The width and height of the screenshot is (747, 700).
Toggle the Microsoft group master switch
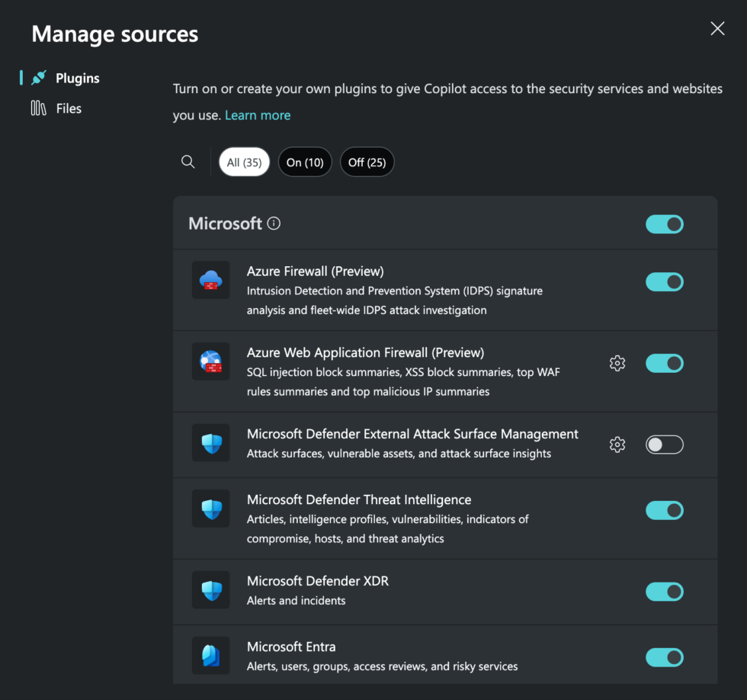point(664,223)
